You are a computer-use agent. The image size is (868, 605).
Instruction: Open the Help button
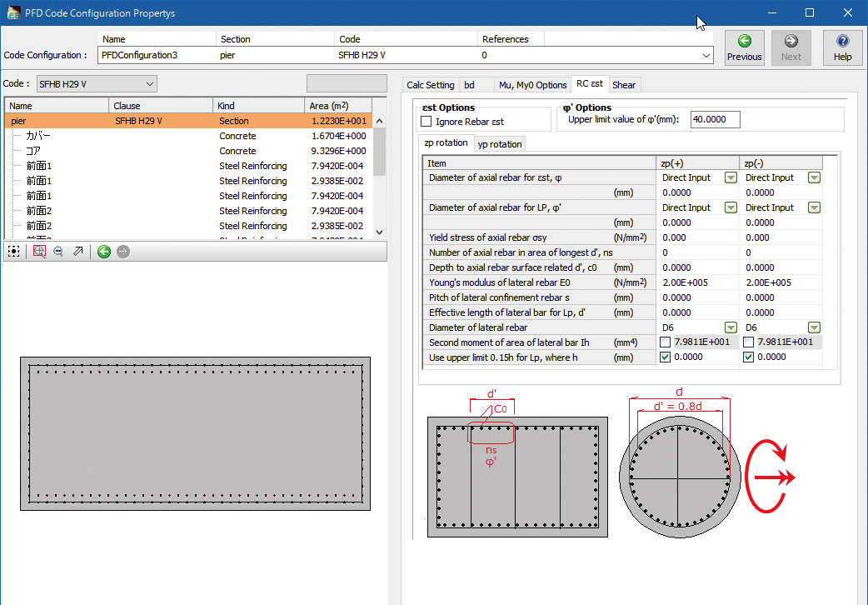tap(842, 47)
